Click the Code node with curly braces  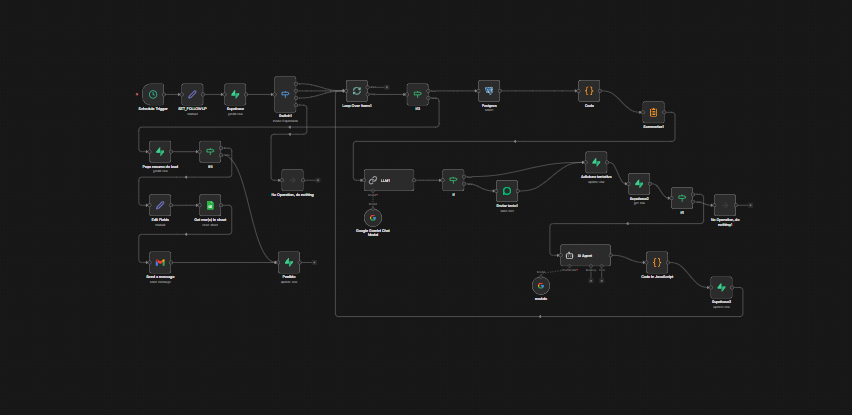[589, 91]
